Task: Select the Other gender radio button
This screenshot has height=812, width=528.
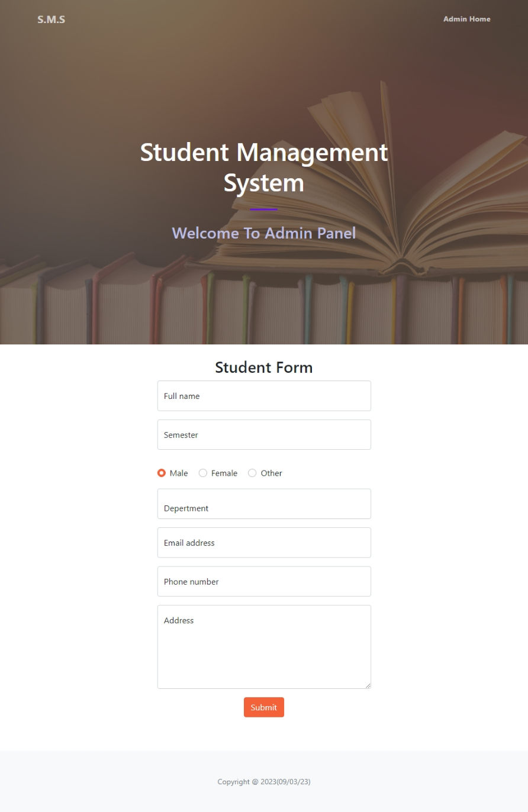Action: 252,473
